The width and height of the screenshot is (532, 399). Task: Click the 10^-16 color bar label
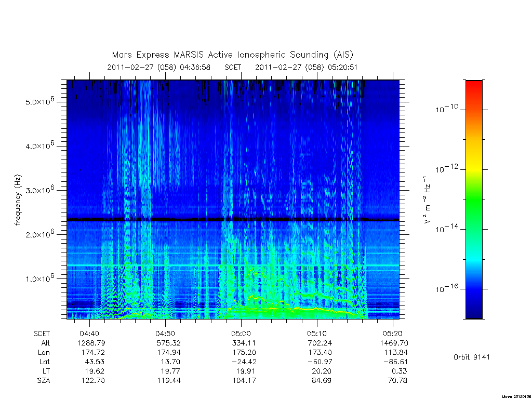(447, 288)
